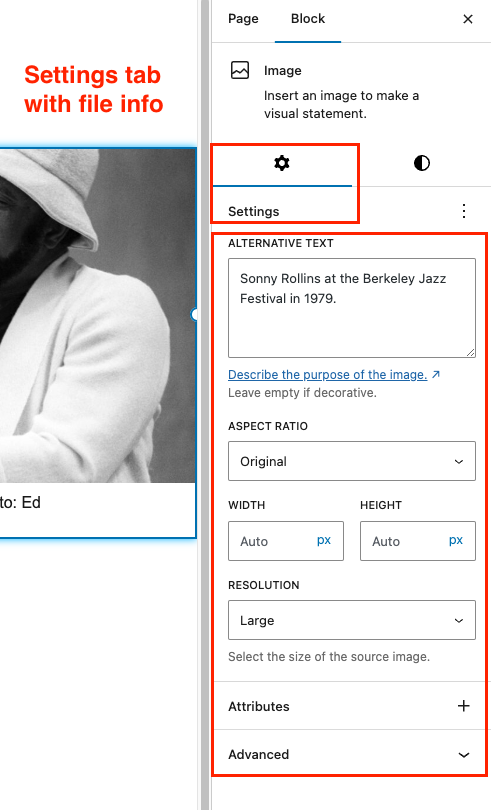Viewport: 491px width, 810px height.
Task: Switch to the Styles half-circle tab
Action: click(x=422, y=164)
